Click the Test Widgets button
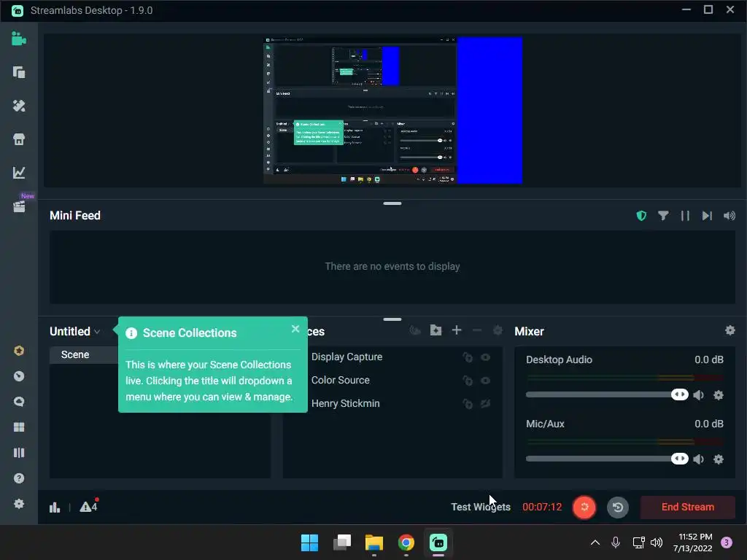Image resolution: width=747 pixels, height=560 pixels. point(480,507)
